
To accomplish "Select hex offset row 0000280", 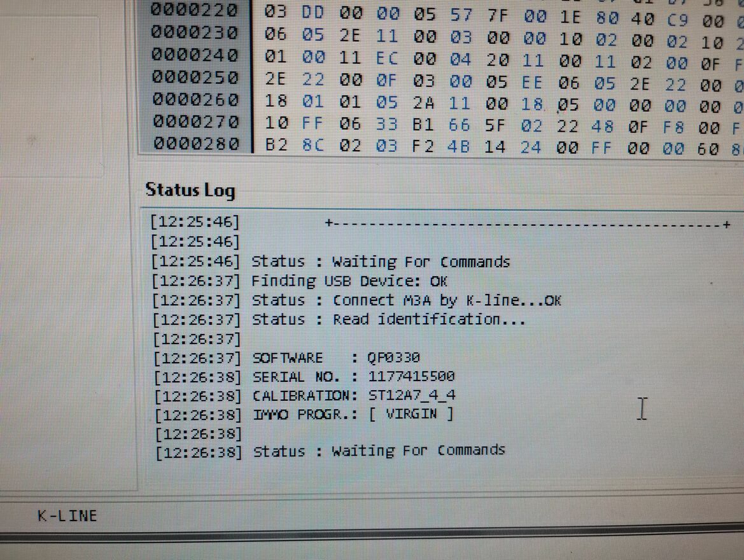I will tap(197, 143).
